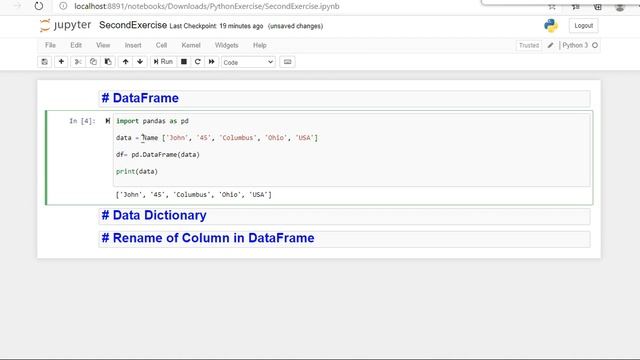Run the selected cell
Screen dimensions: 640x360
pyautogui.click(x=163, y=62)
